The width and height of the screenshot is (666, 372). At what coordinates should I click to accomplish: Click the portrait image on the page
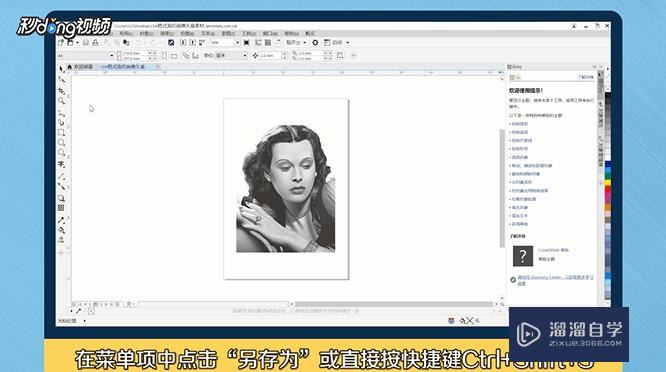tap(285, 188)
